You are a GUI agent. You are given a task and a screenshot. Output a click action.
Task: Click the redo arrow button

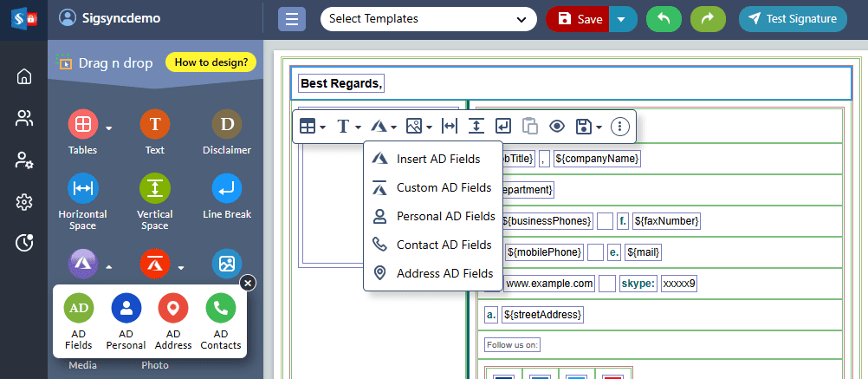pos(708,19)
